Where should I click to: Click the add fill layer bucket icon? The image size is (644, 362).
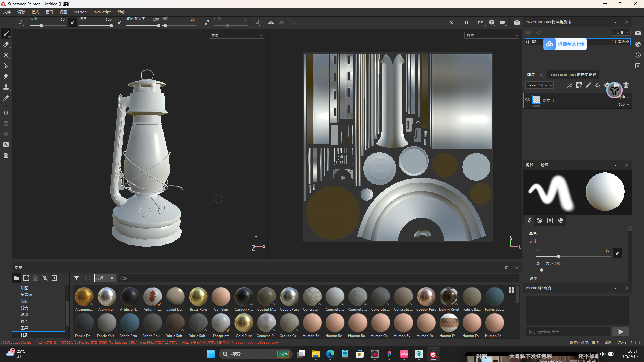tap(598, 85)
